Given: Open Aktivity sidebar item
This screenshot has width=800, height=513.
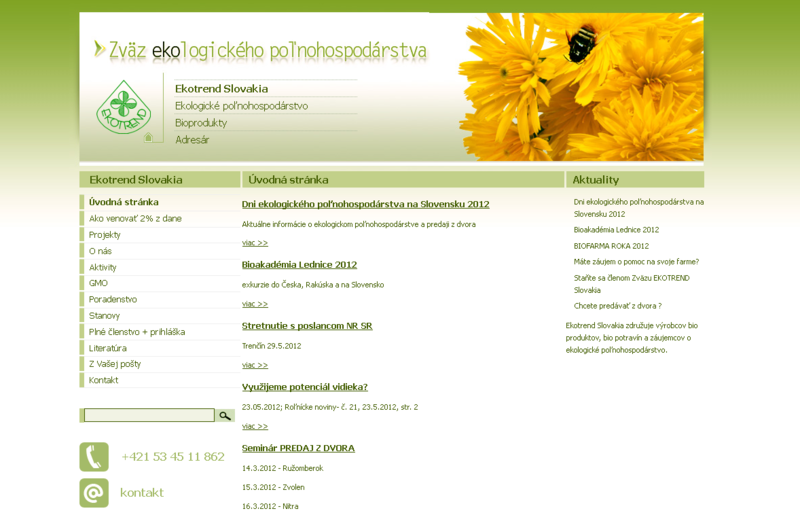Looking at the screenshot, I should (x=103, y=267).
